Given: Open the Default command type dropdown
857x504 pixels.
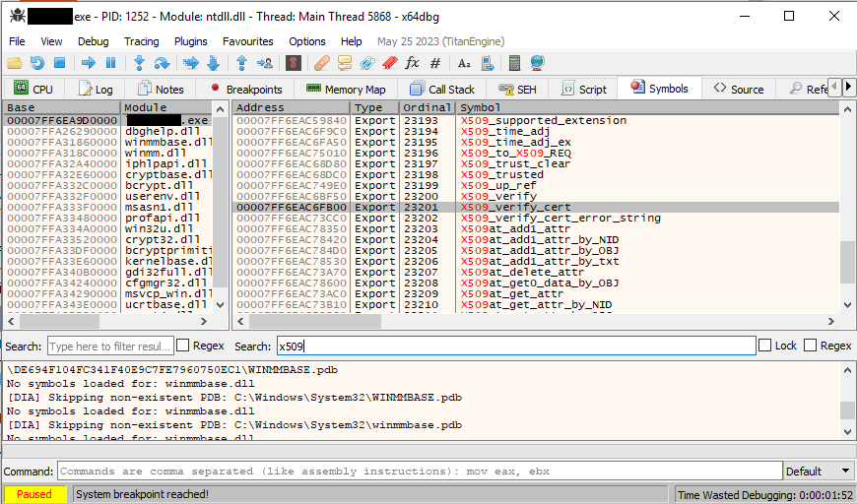Looking at the screenshot, I should (x=818, y=472).
